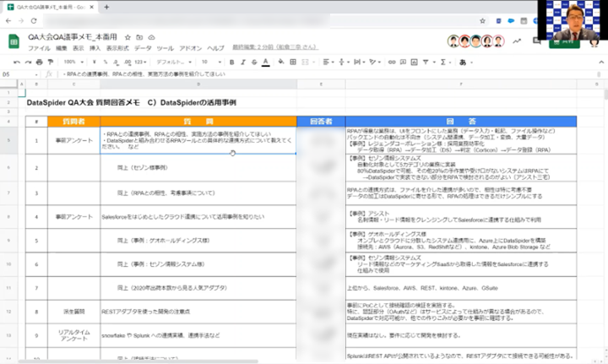Print the spreadsheet
The width and height of the screenshot is (608, 364).
pyautogui.click(x=39, y=62)
